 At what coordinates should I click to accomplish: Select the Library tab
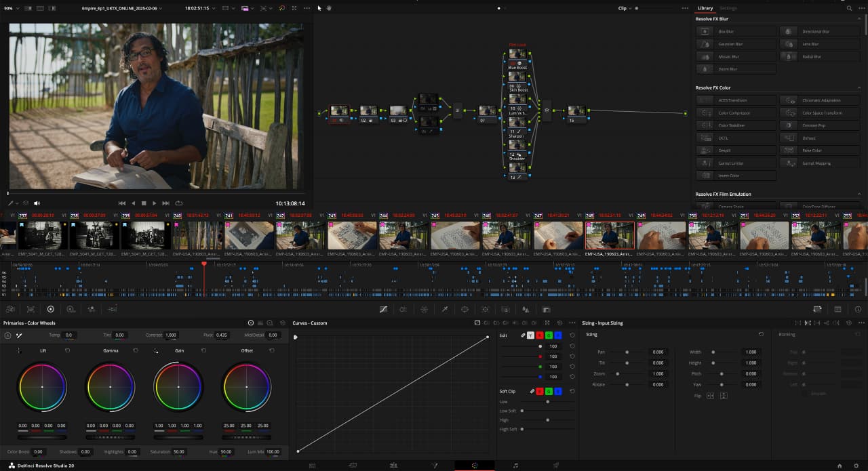(705, 8)
